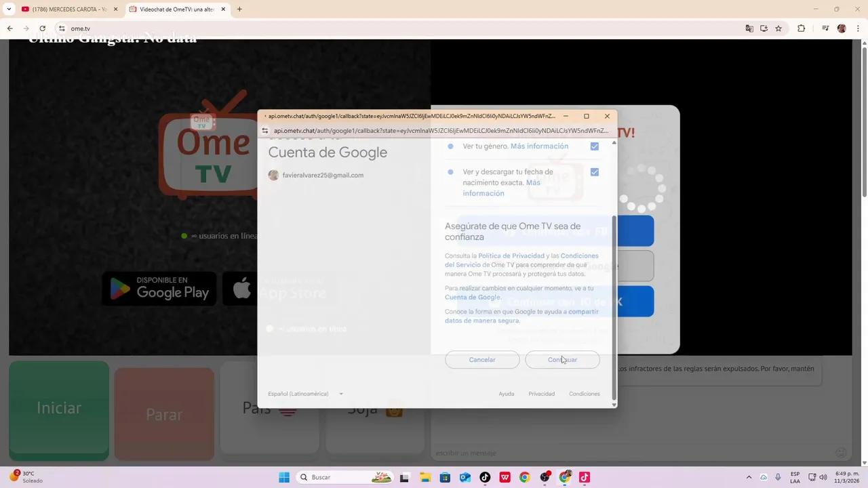Close the Videochat de OmeTV tab
868x488 pixels.
[223, 9]
